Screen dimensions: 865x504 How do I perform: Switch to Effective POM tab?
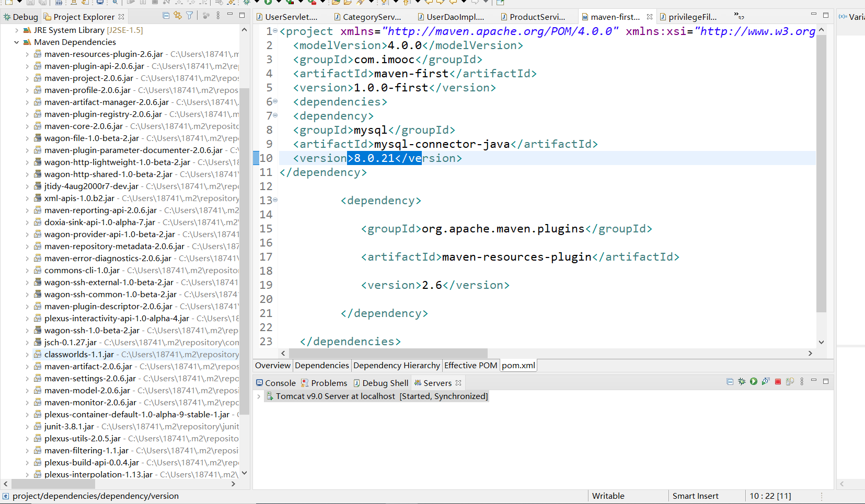point(471,366)
